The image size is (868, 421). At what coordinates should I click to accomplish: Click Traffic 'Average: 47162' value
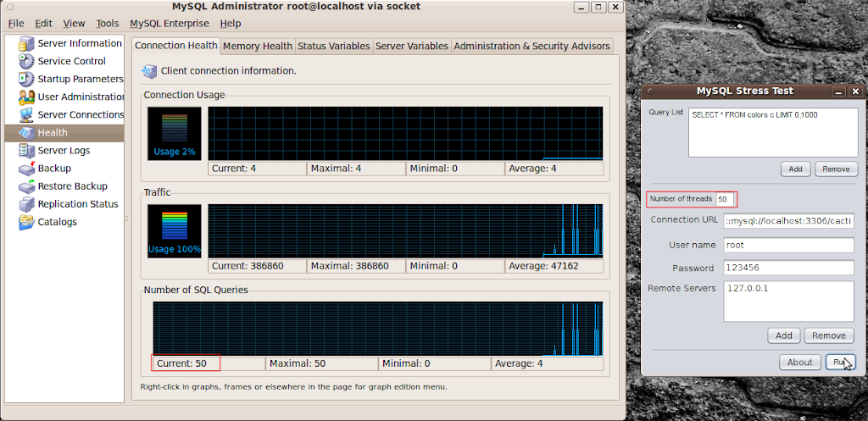[554, 266]
